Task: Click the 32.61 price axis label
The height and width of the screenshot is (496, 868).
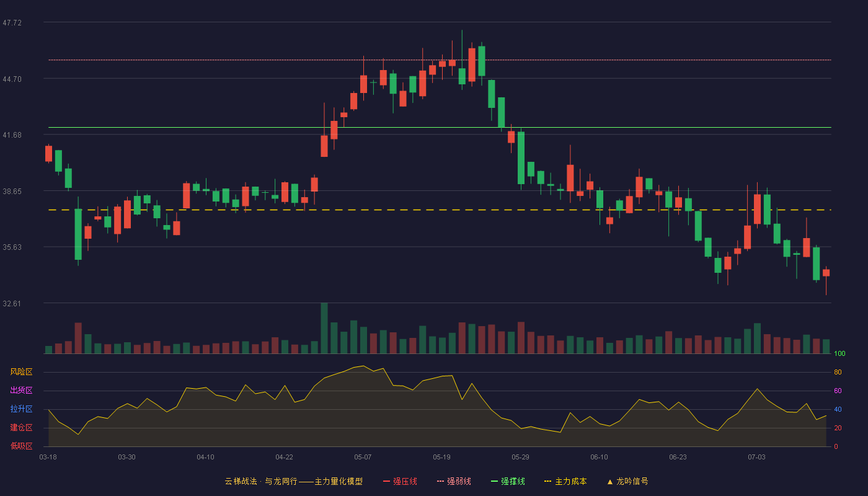Action: [x=12, y=304]
